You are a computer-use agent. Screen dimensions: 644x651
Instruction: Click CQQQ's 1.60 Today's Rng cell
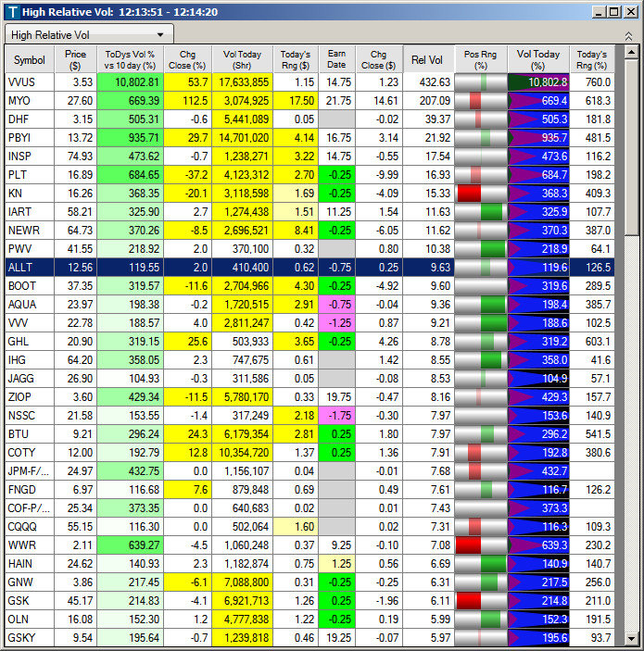[296, 526]
